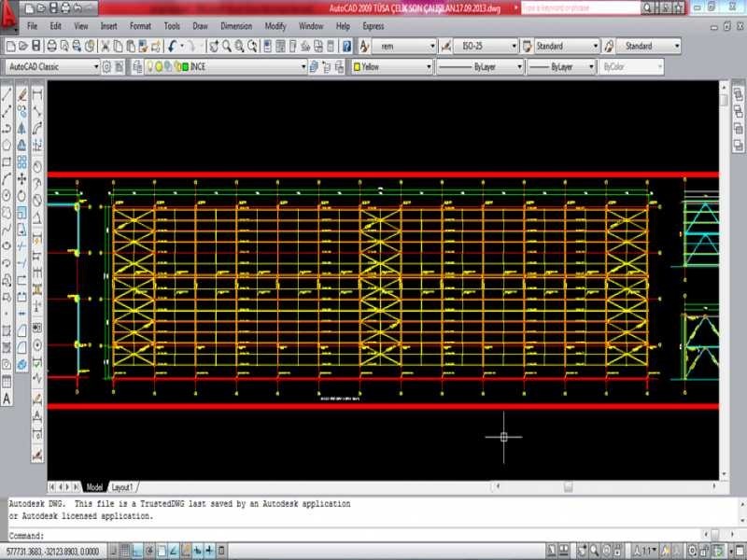Select the Line tool in Draw toolbar
The width and height of the screenshot is (747, 560).
coord(7,94)
